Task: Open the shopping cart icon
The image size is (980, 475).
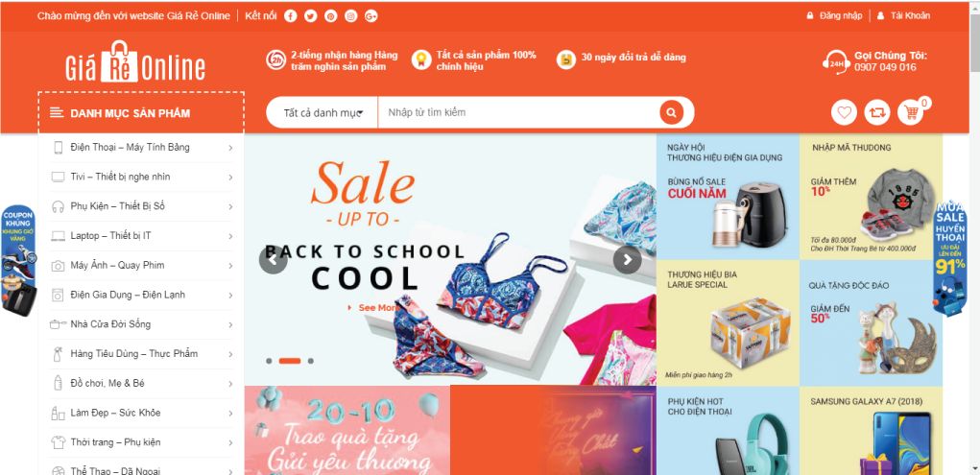Action: pos(911,112)
